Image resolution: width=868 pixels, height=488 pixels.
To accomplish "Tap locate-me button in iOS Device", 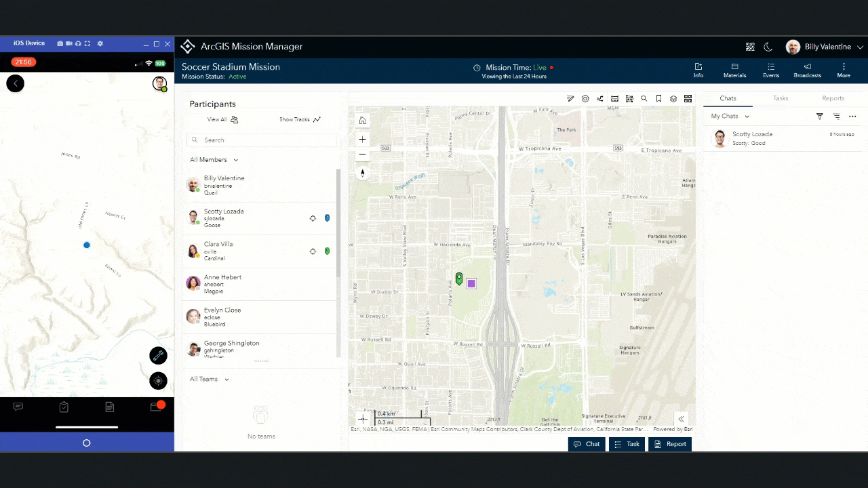I will click(158, 381).
